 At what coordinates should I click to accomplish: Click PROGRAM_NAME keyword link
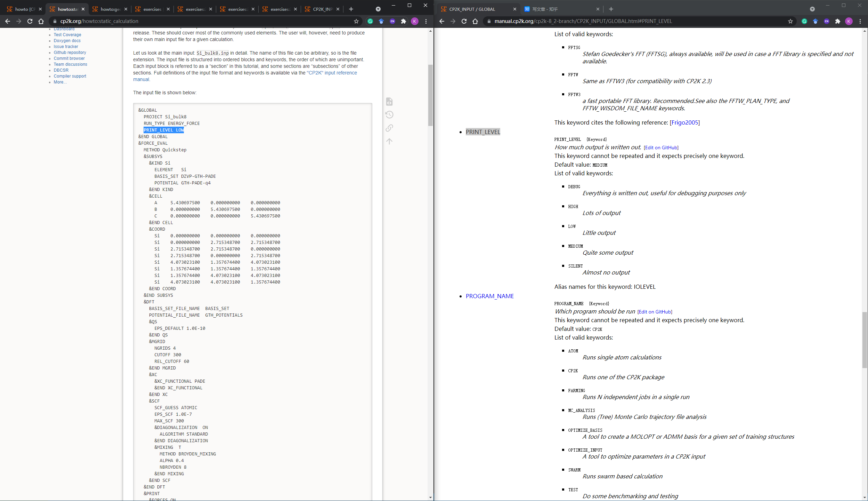pos(489,296)
